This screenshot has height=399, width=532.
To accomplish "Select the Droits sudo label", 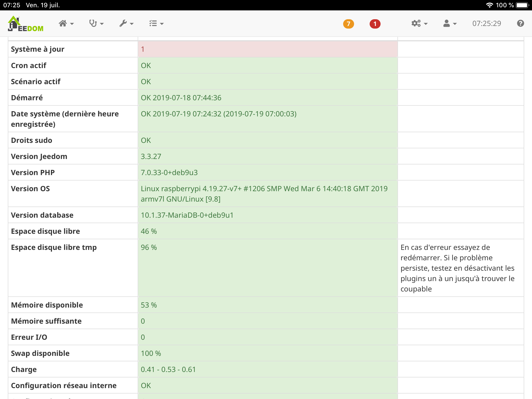I will [31, 140].
